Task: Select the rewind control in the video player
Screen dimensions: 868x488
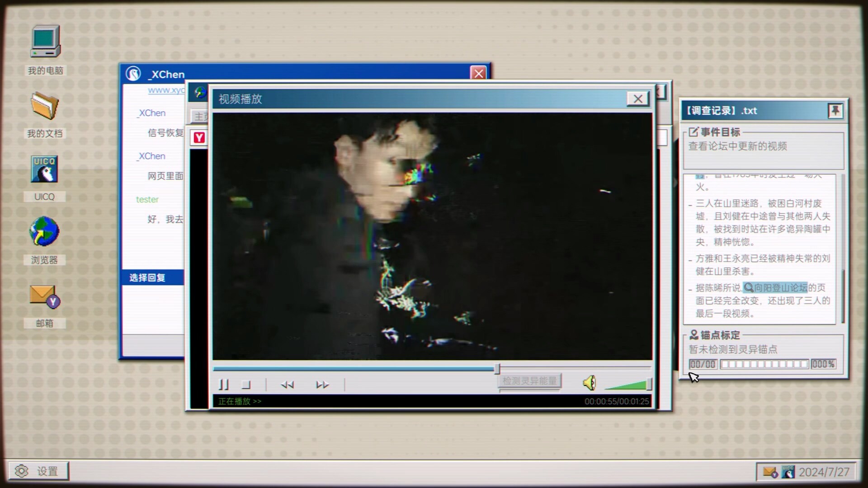Action: (288, 385)
